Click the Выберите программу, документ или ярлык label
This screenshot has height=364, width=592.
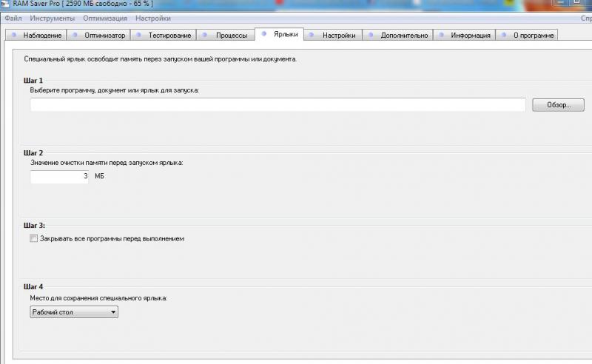click(115, 90)
